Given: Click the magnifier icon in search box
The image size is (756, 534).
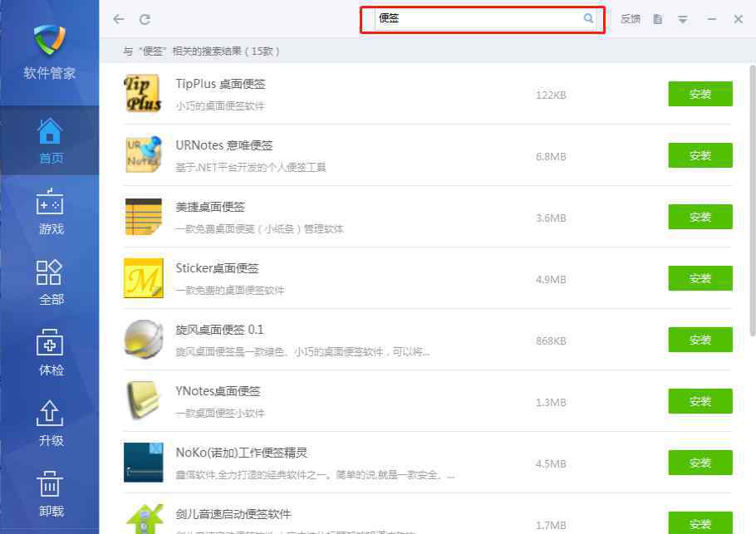Looking at the screenshot, I should coord(588,18).
